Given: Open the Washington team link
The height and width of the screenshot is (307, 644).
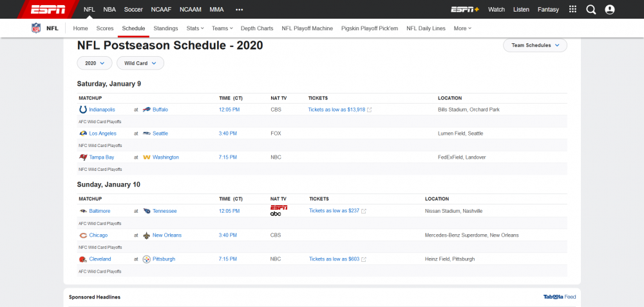Looking at the screenshot, I should click(x=166, y=157).
